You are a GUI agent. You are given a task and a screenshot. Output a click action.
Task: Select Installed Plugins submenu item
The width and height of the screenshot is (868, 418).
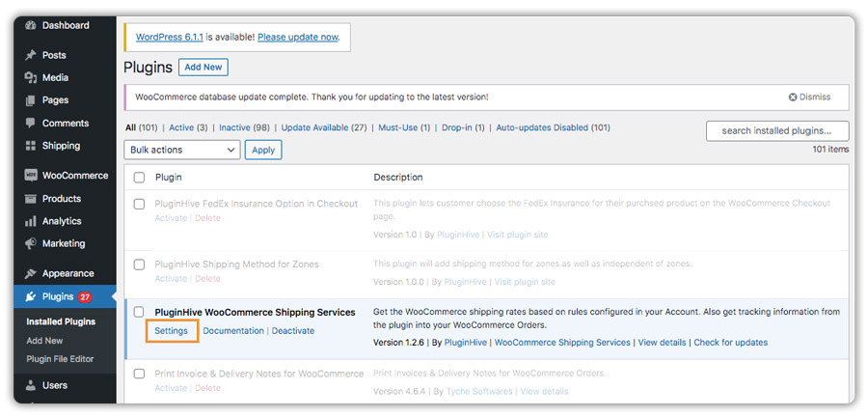point(61,321)
